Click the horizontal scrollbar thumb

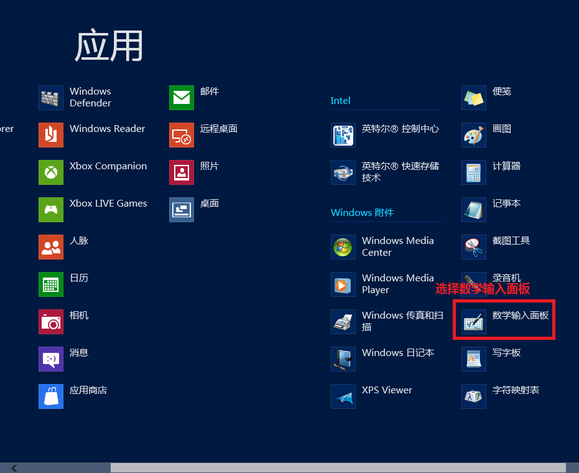(x=338, y=467)
